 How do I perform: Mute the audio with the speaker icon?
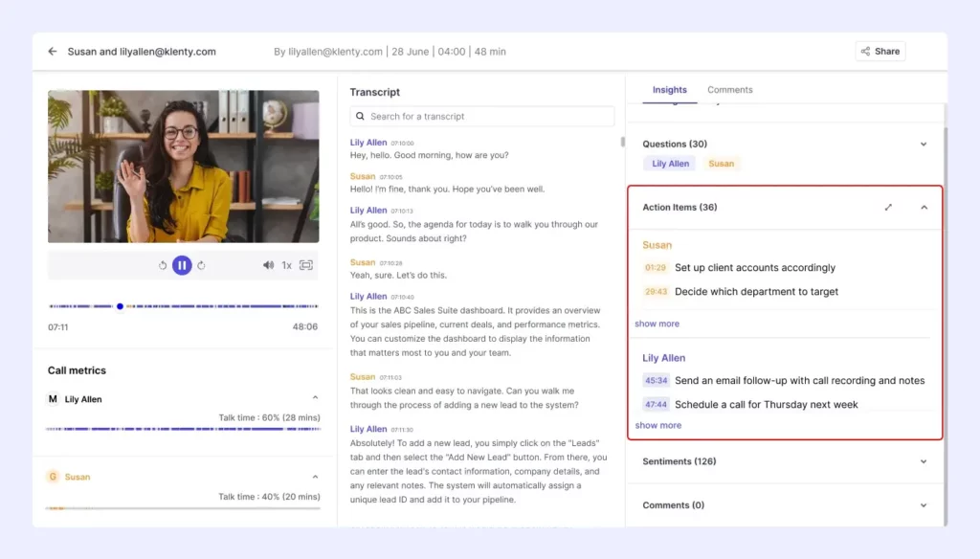click(x=268, y=265)
